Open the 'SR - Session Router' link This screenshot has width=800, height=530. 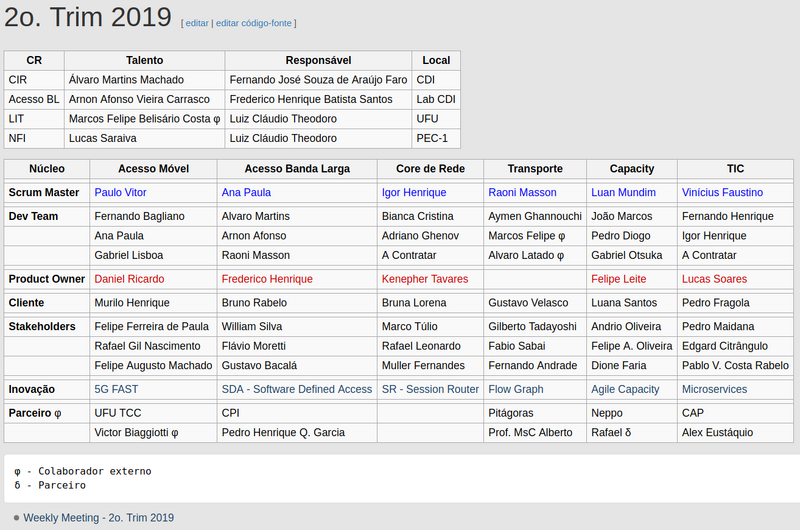click(430, 389)
